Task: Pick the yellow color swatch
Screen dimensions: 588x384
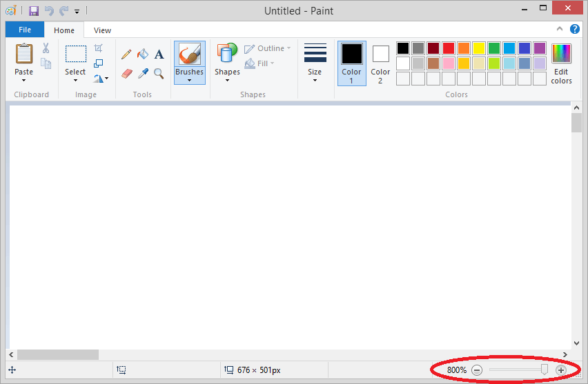Action: coord(479,48)
